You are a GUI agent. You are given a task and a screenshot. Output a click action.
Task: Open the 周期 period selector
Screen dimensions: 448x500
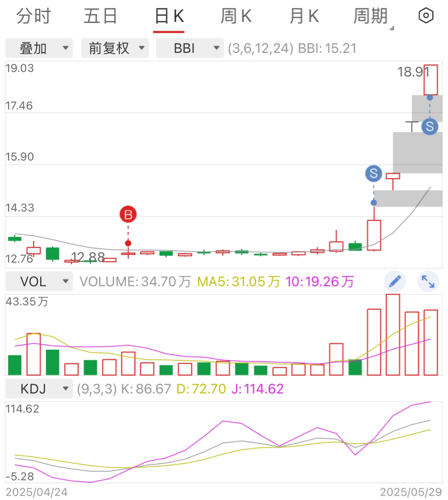coord(370,16)
